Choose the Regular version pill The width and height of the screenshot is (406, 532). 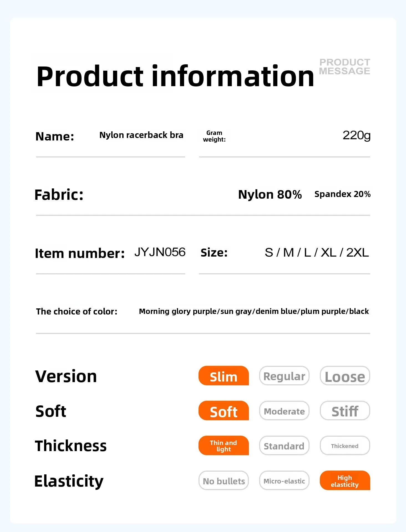tap(284, 375)
